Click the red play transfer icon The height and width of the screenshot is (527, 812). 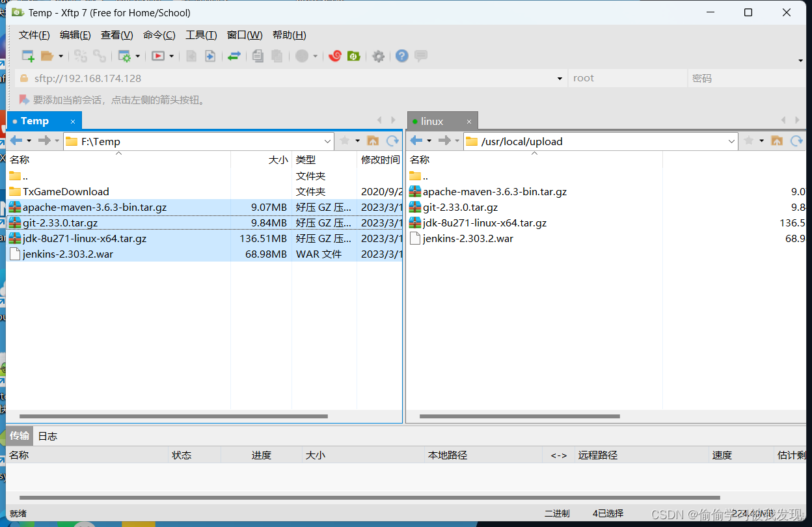(x=157, y=56)
